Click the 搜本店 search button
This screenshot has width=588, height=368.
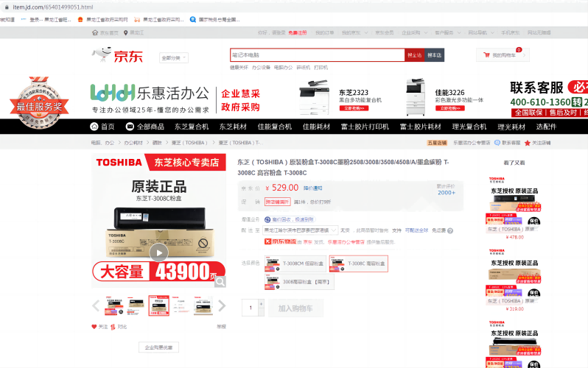pyautogui.click(x=434, y=55)
